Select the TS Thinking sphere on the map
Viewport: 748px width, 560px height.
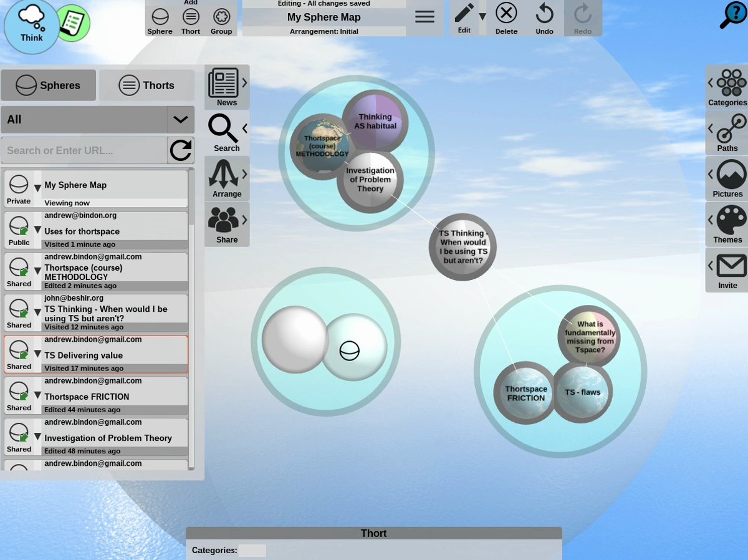click(463, 247)
